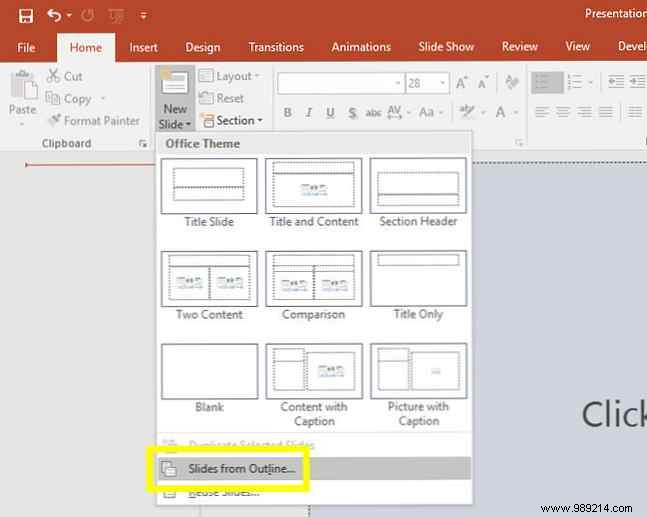Toggle Justify alignment
The image size is (647, 517).
(606, 112)
